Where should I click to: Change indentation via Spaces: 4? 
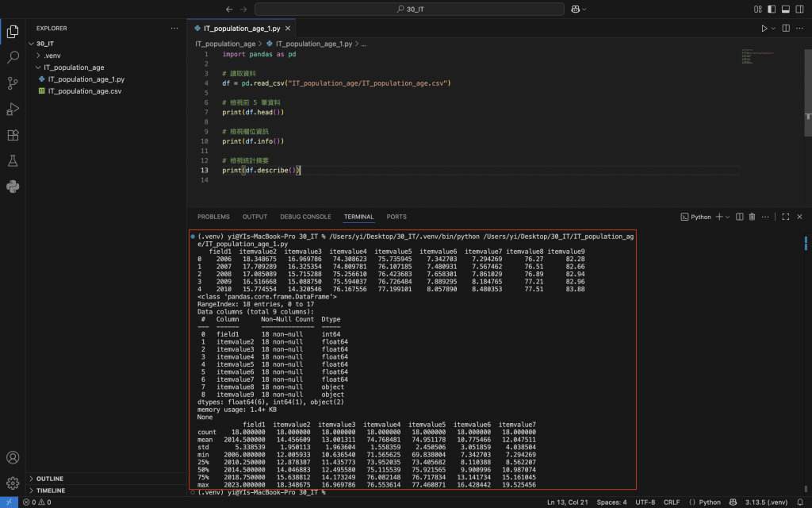611,502
